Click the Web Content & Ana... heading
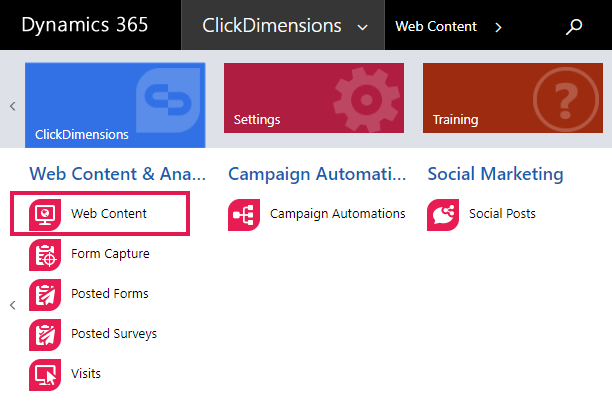 click(117, 174)
